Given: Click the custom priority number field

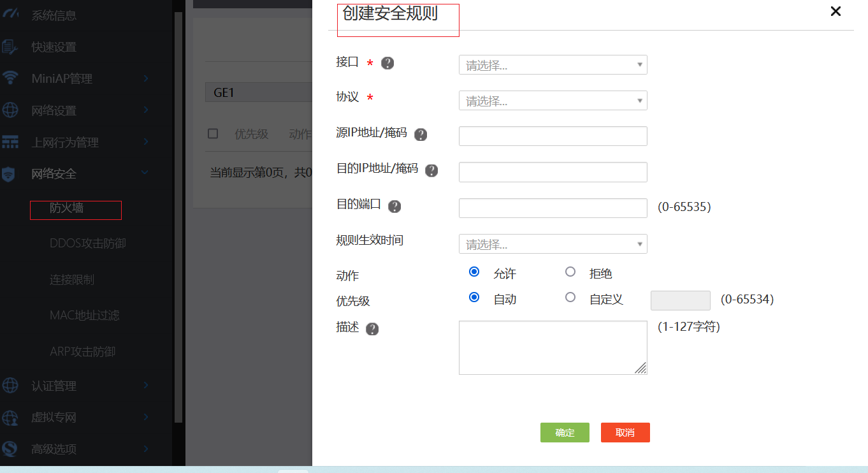Looking at the screenshot, I should [681, 300].
